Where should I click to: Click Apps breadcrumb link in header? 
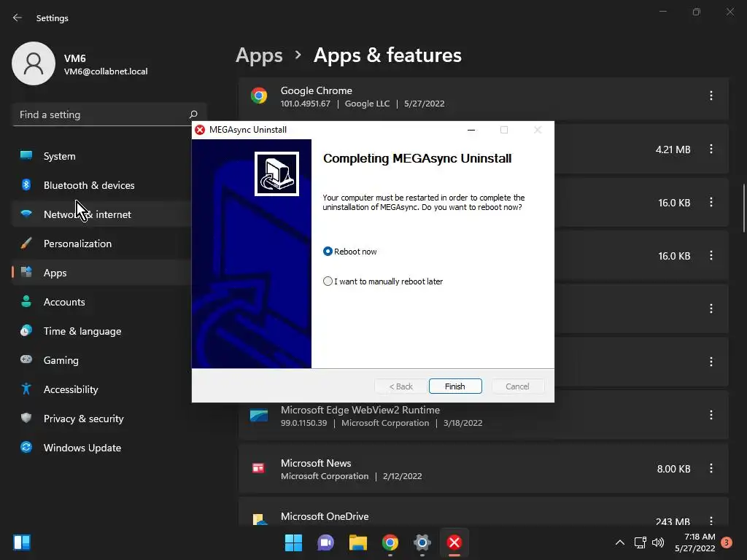(259, 55)
